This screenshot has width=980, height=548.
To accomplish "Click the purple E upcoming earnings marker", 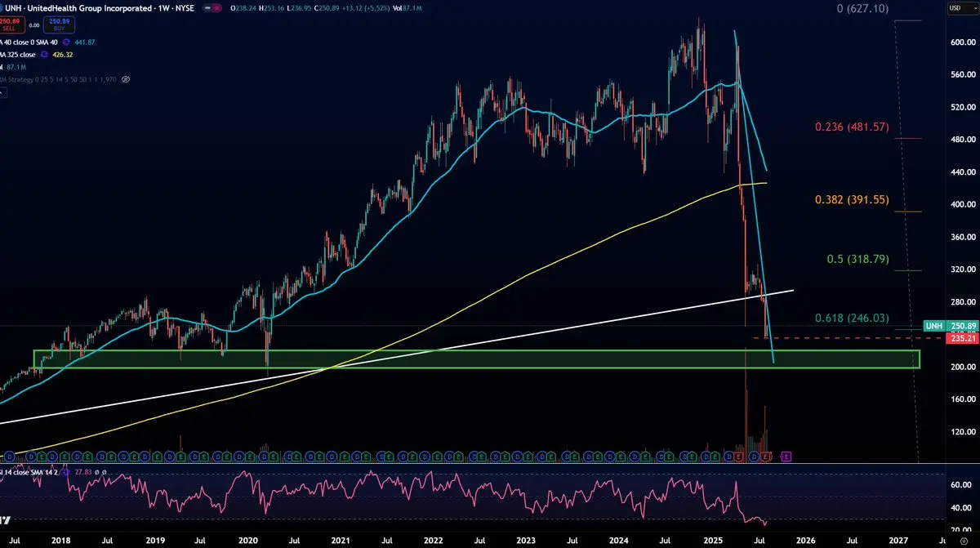I will pyautogui.click(x=786, y=456).
